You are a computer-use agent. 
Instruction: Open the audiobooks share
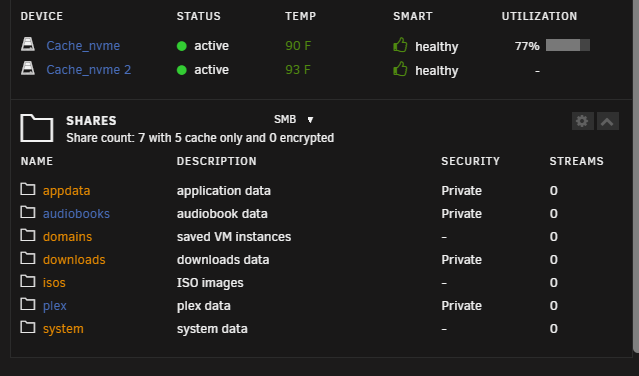click(x=76, y=213)
